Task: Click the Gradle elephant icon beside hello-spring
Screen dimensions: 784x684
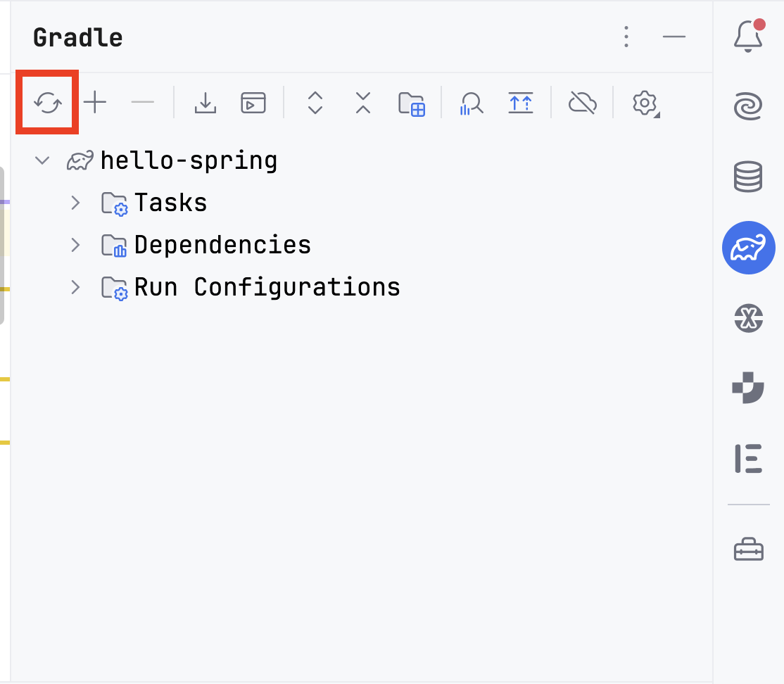Action: point(80,160)
